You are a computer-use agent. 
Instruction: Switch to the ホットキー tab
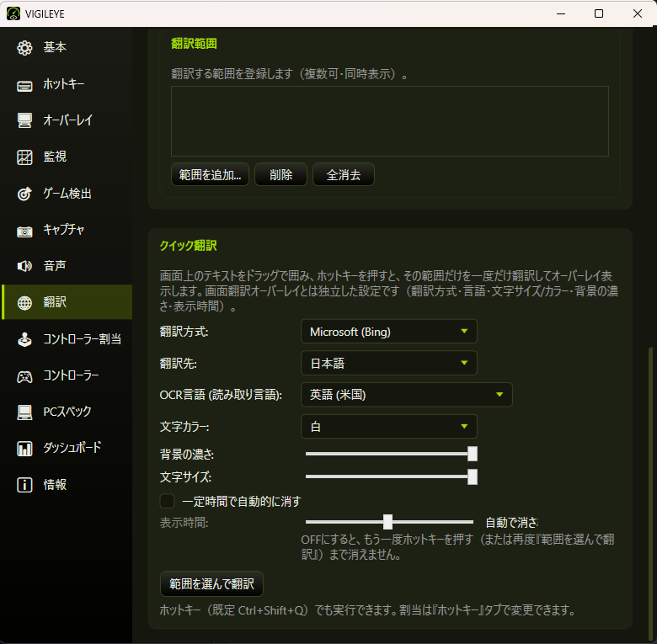[67, 83]
